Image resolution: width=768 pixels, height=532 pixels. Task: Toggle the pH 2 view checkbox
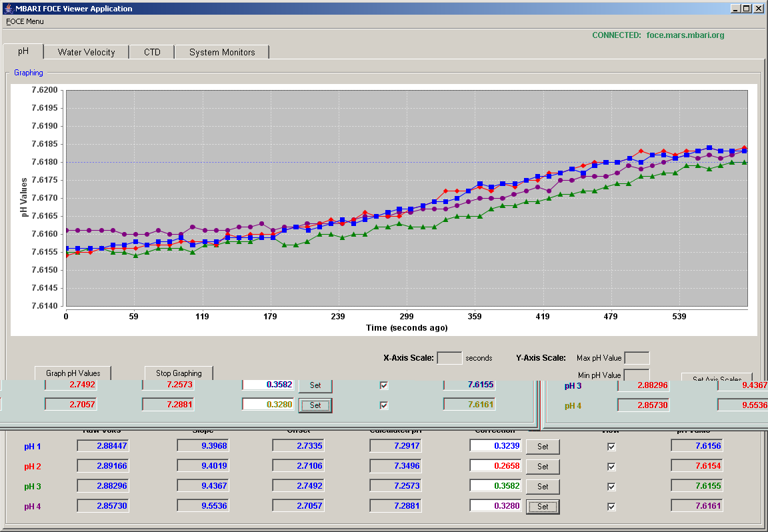611,467
